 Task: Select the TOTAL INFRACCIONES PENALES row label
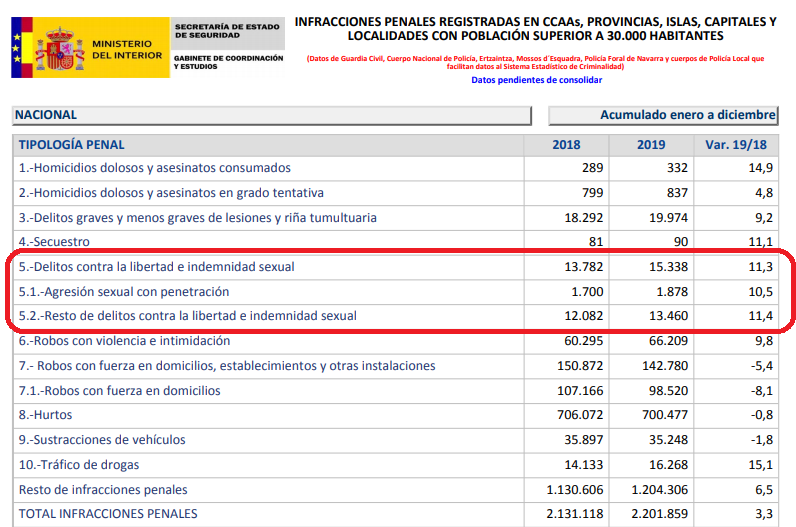coord(108,514)
